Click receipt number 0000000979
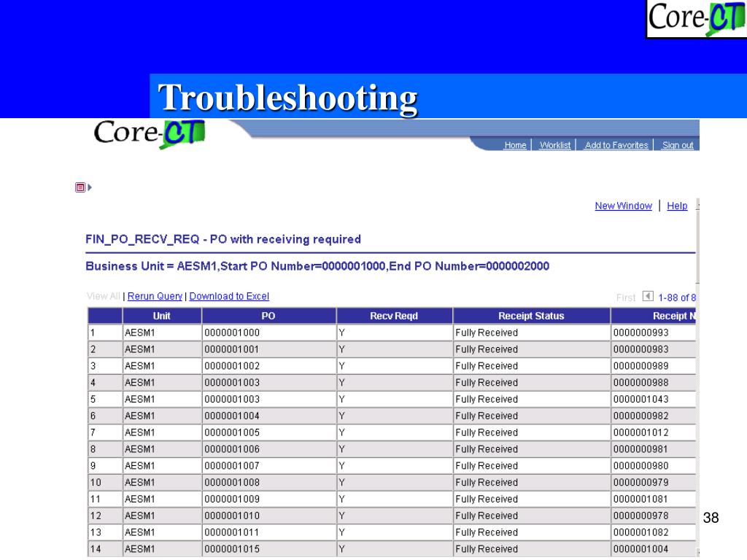Image resolution: width=747 pixels, height=560 pixels. point(640,483)
